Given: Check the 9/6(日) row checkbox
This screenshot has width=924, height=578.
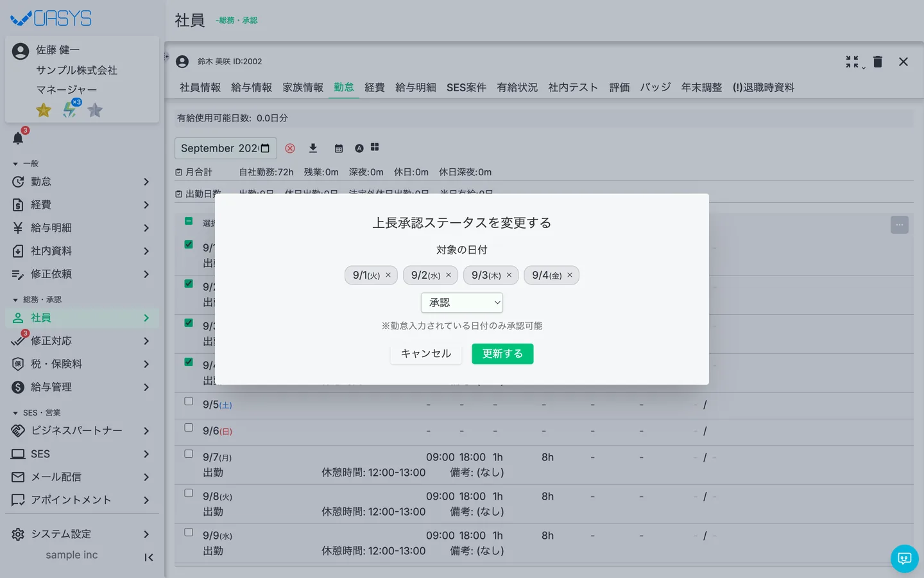Looking at the screenshot, I should pyautogui.click(x=189, y=427).
